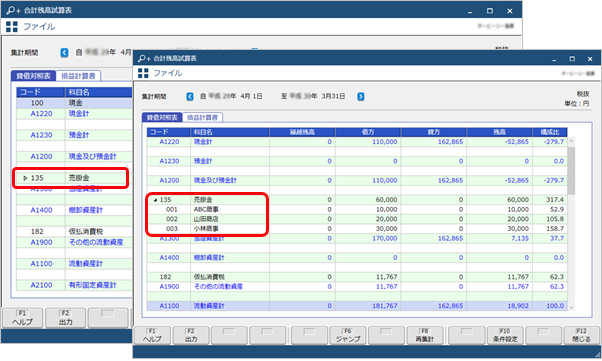
Task: Go to previous period in back window
Action: point(64,53)
